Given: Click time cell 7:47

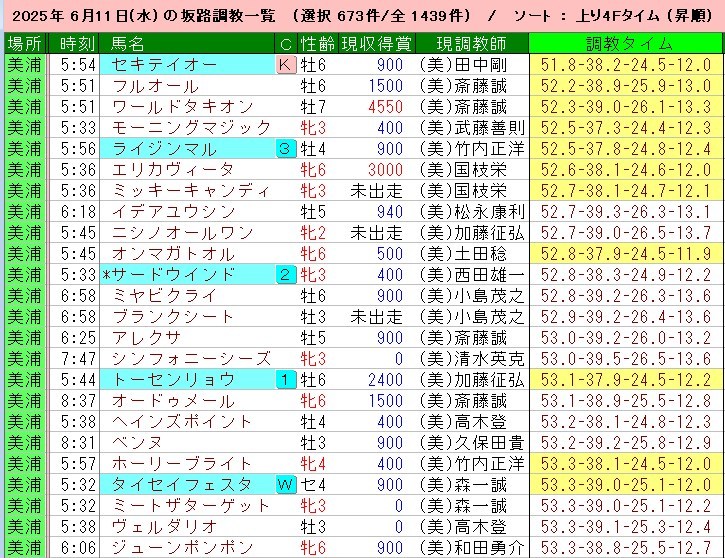Looking at the screenshot, I should pos(78,359).
